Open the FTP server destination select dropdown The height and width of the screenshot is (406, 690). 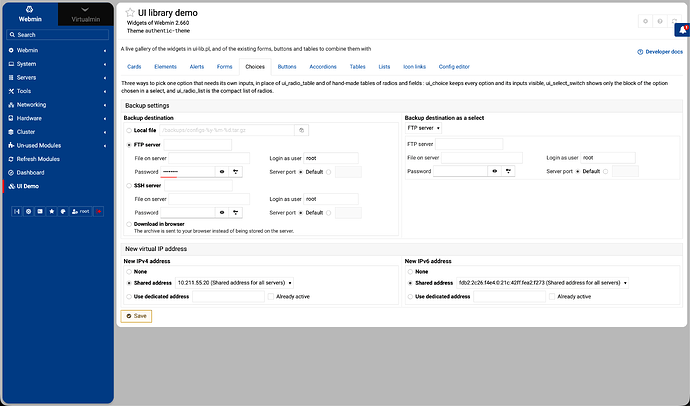tap(423, 128)
